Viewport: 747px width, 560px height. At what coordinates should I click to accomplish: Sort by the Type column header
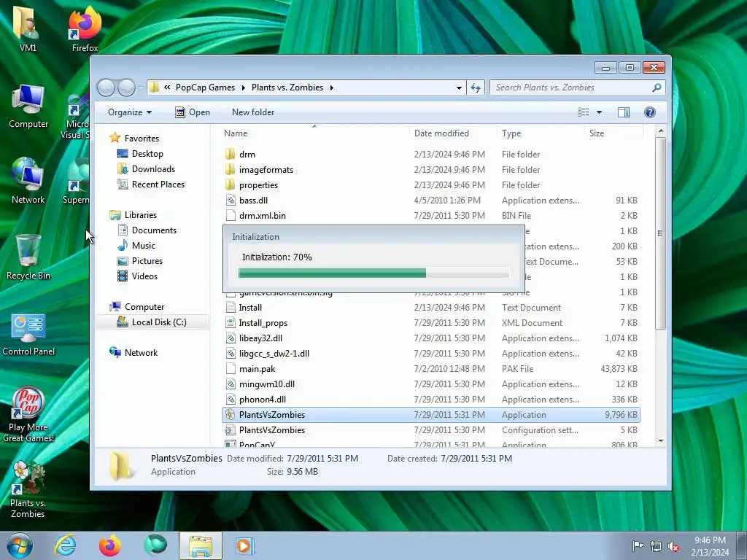pos(541,133)
